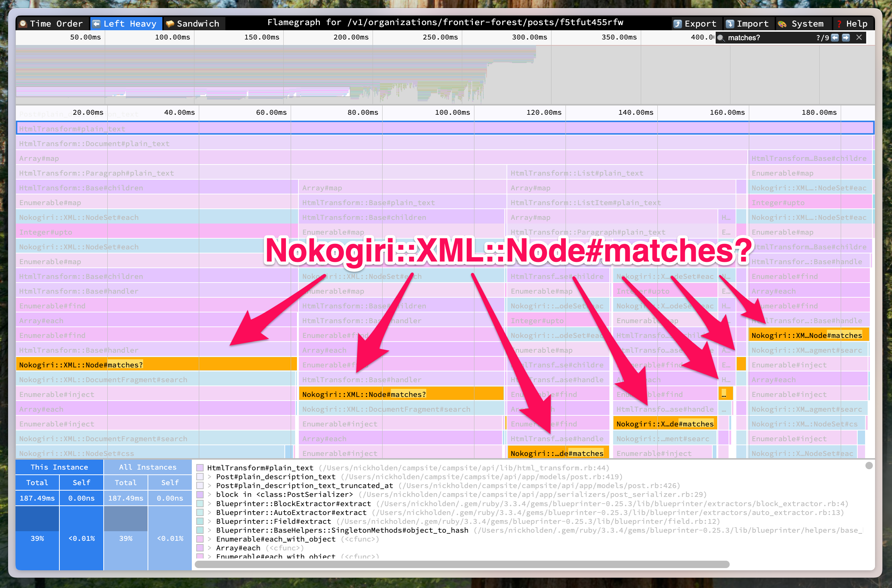The height and width of the screenshot is (588, 892).
Task: Click the Export arrow icon
Action: pyautogui.click(x=677, y=24)
